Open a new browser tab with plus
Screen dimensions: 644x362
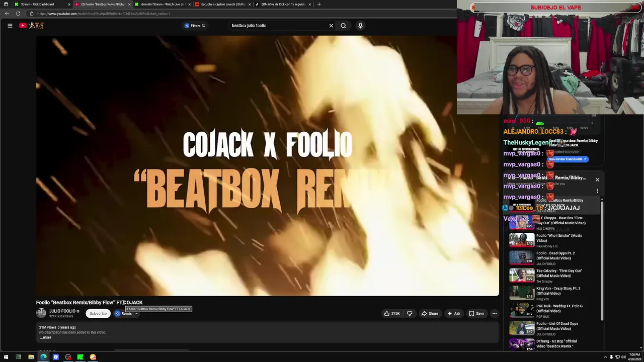318,4
